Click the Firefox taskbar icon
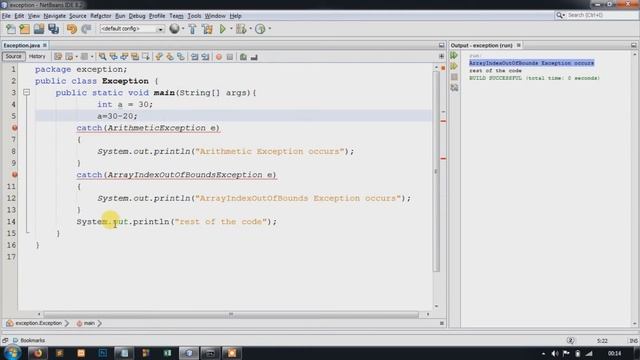Viewport: 640px width, 360px height. click(x=38, y=353)
